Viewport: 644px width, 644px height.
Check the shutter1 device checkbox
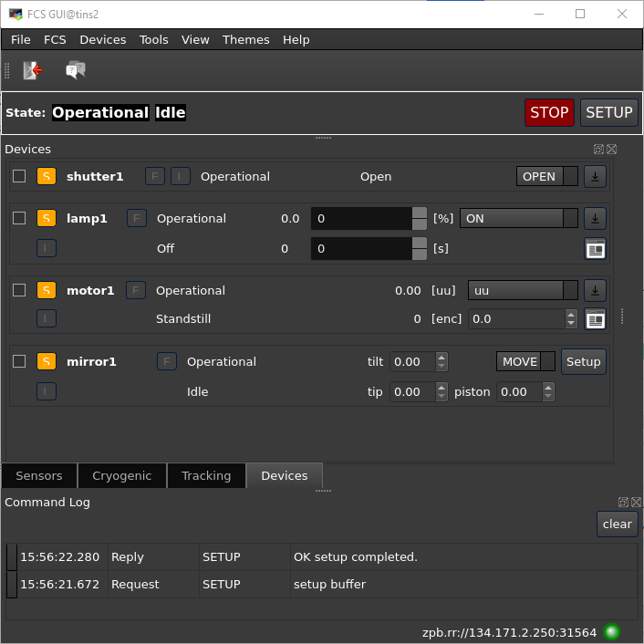click(x=19, y=176)
